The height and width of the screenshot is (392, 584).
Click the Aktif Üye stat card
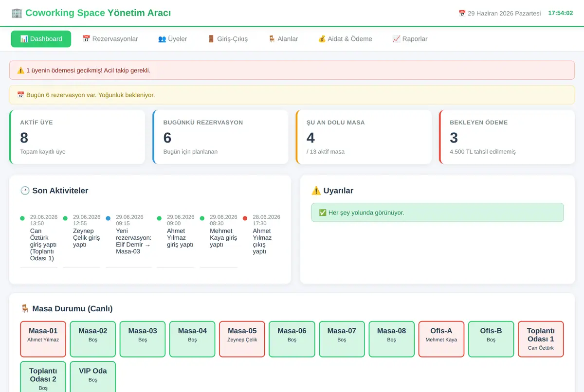coord(77,137)
